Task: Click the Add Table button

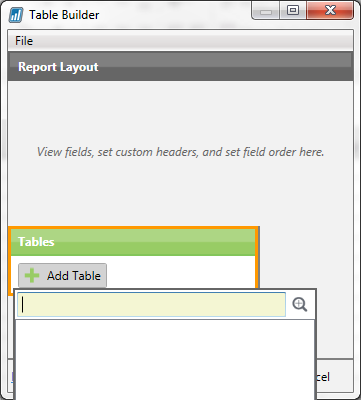Action: (x=62, y=276)
